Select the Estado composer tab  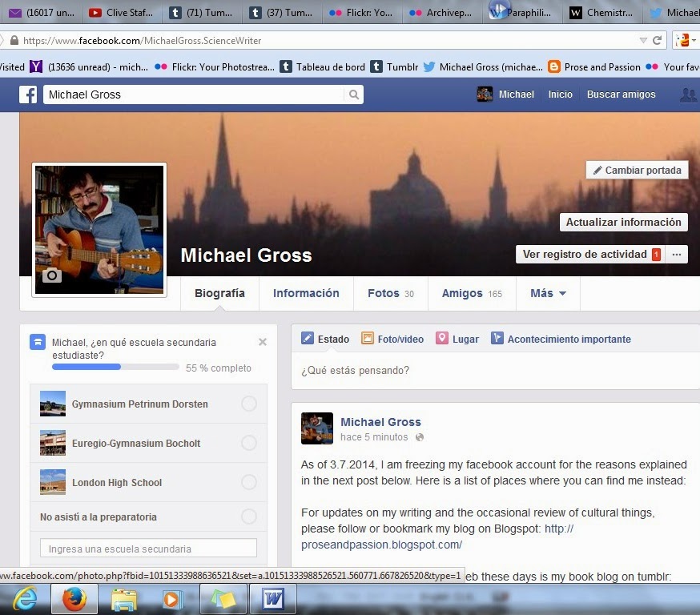325,339
